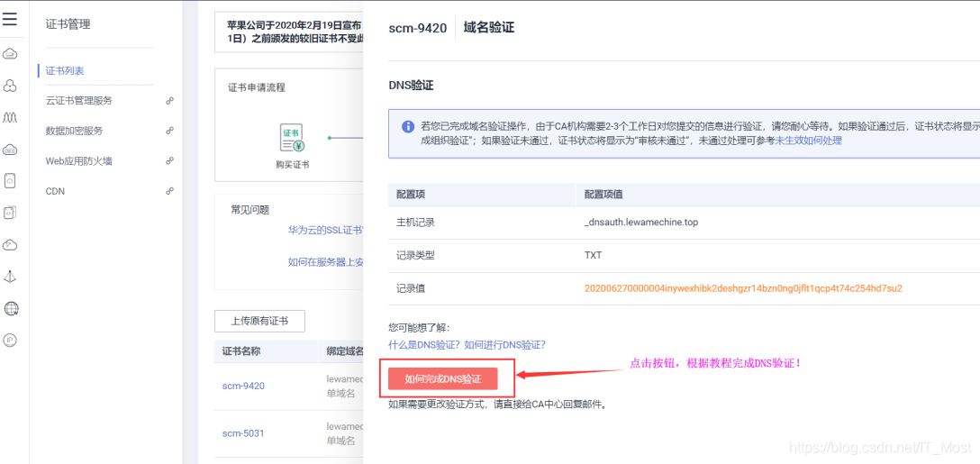The width and height of the screenshot is (980, 464).
Task: Click the TXT record type value
Action: [593, 256]
